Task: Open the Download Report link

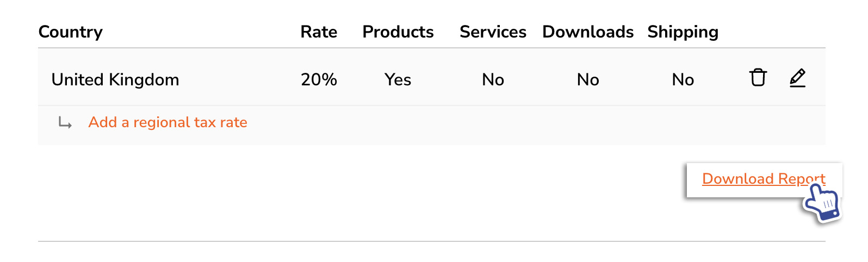Action: click(x=764, y=179)
